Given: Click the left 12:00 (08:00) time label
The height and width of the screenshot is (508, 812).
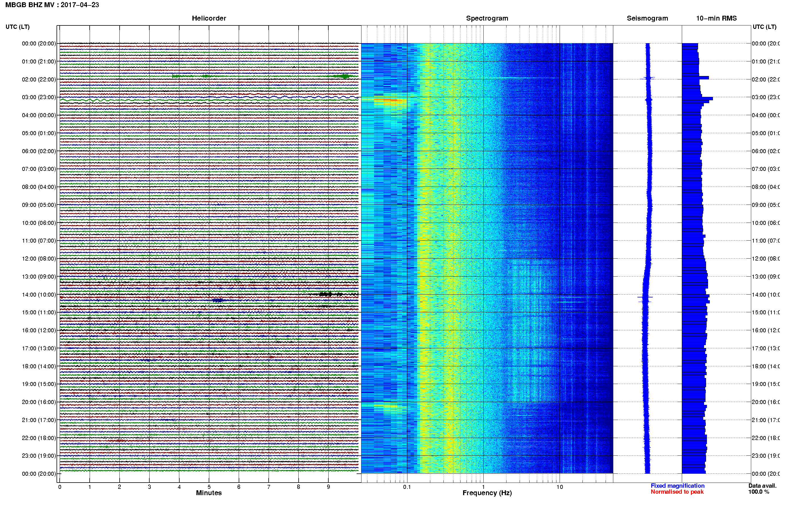Looking at the screenshot, I should pos(39,259).
